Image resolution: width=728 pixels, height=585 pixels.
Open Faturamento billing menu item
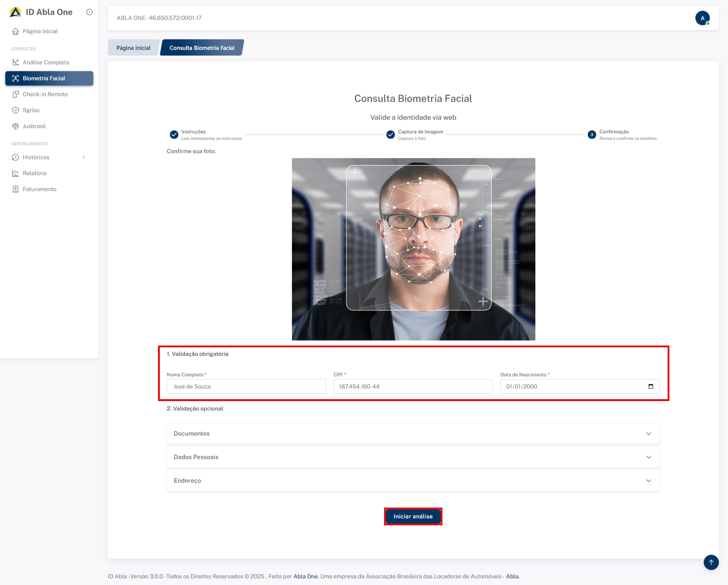[39, 189]
